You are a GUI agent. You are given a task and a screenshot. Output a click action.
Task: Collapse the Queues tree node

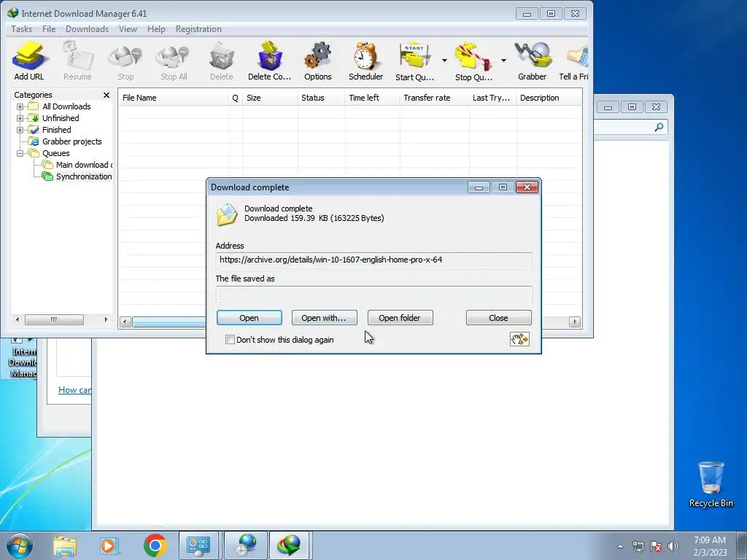point(20,153)
